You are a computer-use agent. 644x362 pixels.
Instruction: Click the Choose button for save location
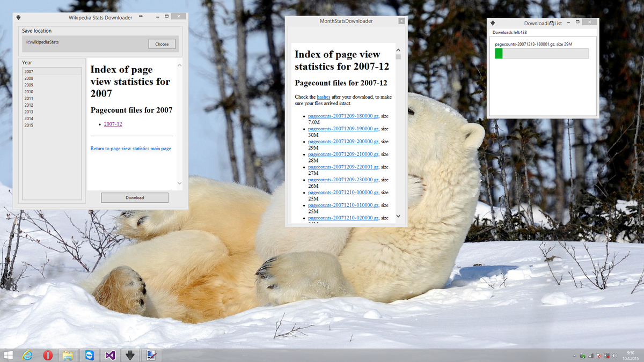[x=162, y=44]
